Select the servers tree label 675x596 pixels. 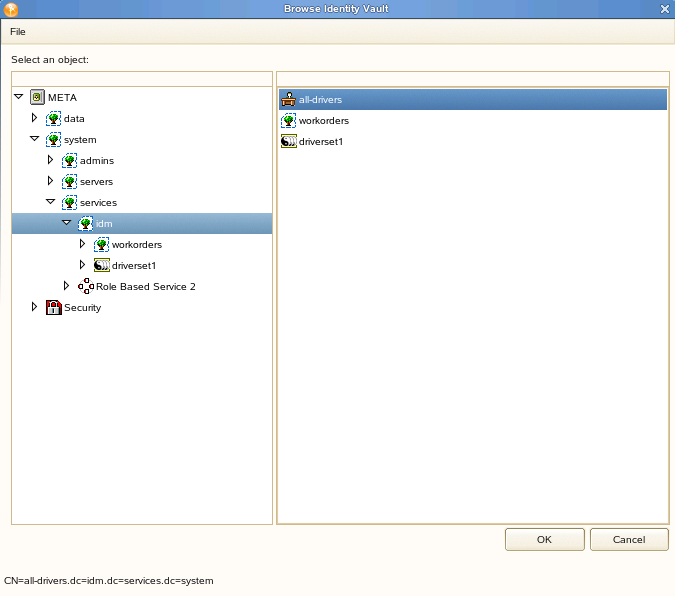tap(96, 182)
